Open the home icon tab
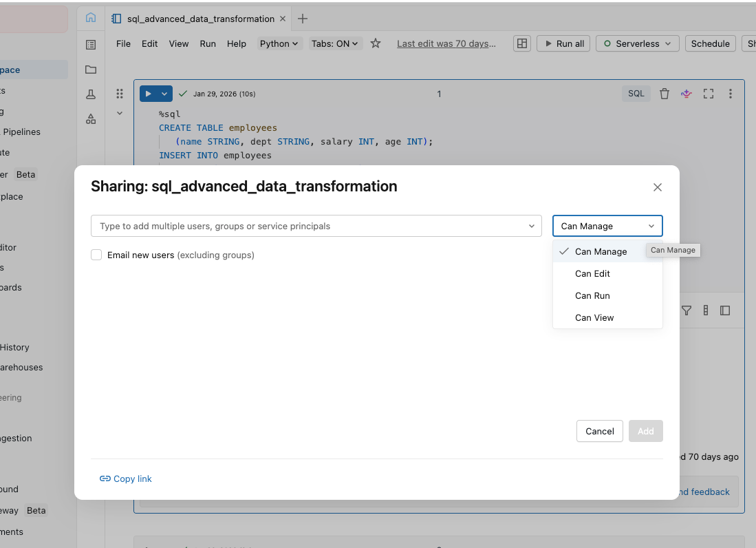 91,18
